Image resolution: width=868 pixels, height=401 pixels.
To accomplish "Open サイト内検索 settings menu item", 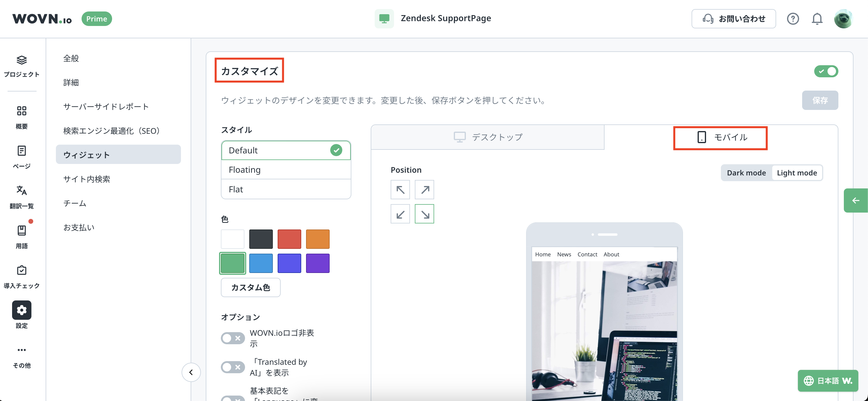I will tap(87, 179).
